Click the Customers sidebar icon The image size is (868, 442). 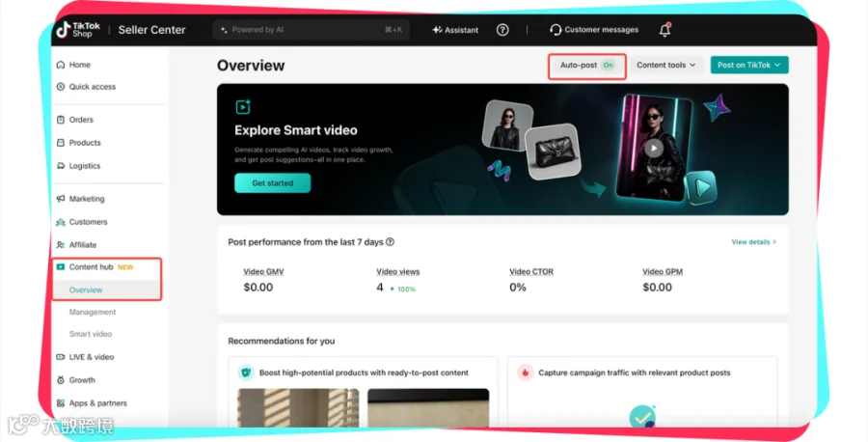coord(61,222)
